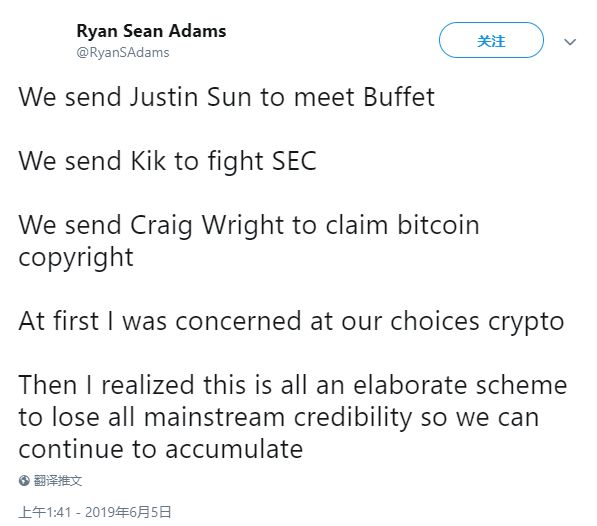Click the word bitcoin in the tweet
This screenshot has height=526, width=597.
pos(438,225)
